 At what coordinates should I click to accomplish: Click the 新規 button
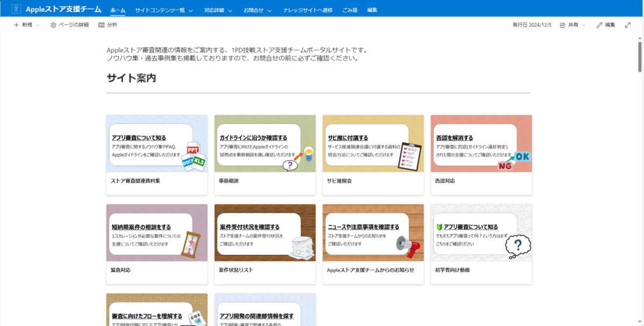27,25
